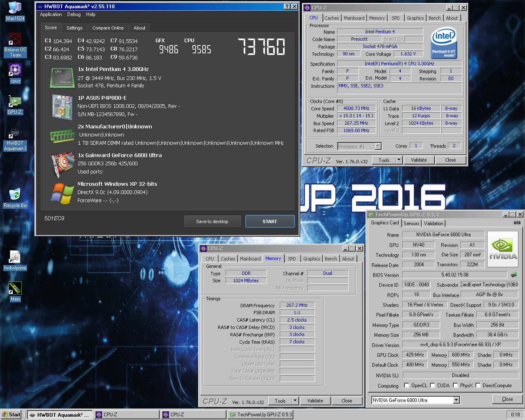
Task: Click Save to desktop button
Action: [212, 221]
